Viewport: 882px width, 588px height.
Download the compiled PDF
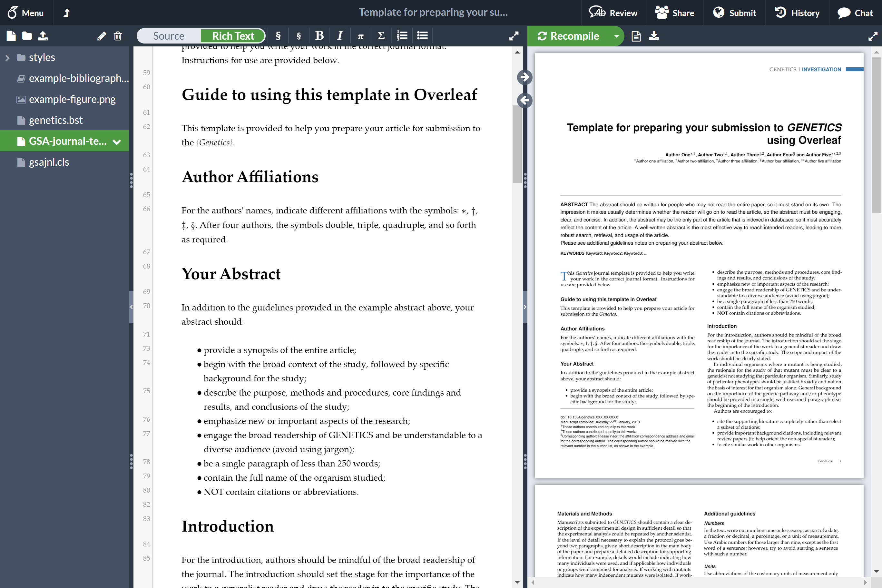(654, 36)
